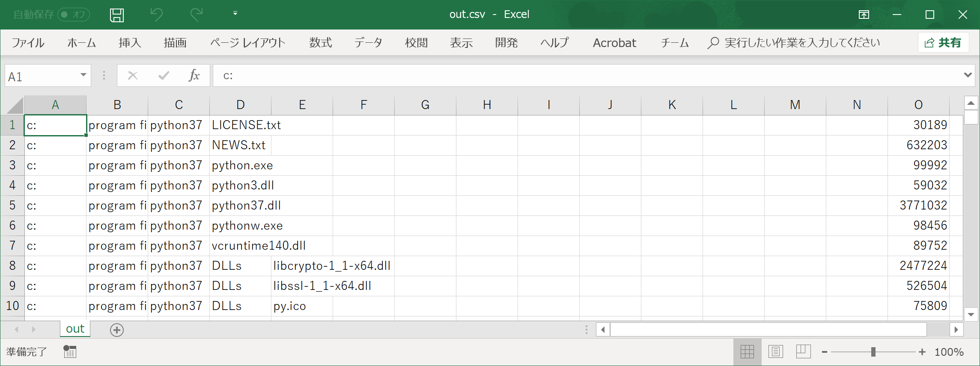
Task: Switch to the データ ribbon tab
Action: [368, 43]
